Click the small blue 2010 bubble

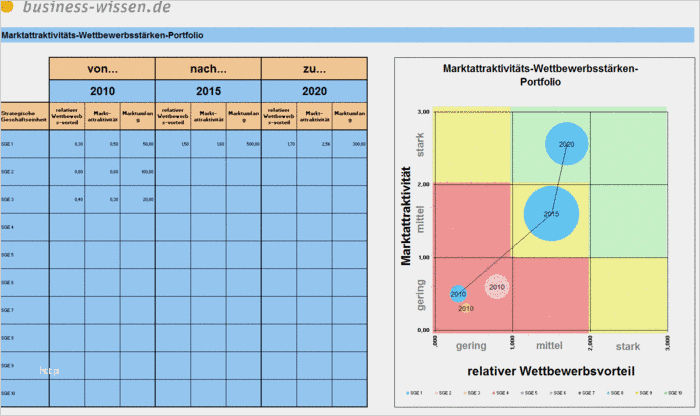click(x=458, y=294)
